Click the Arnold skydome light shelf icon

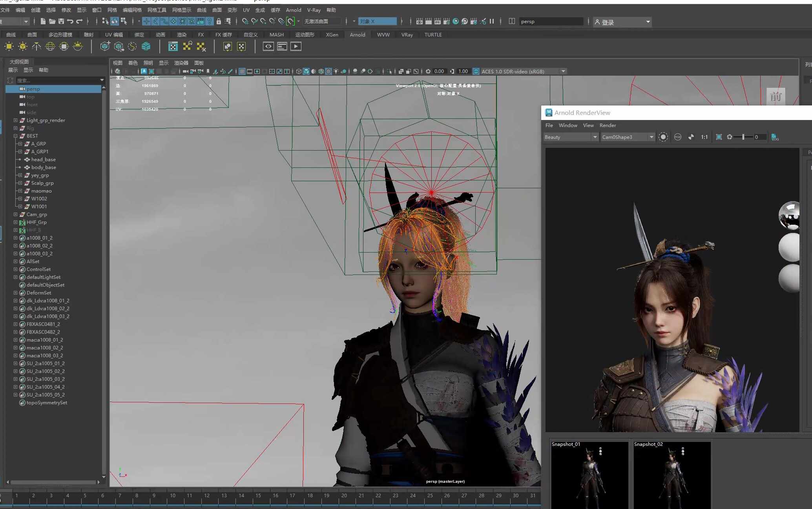[50, 47]
